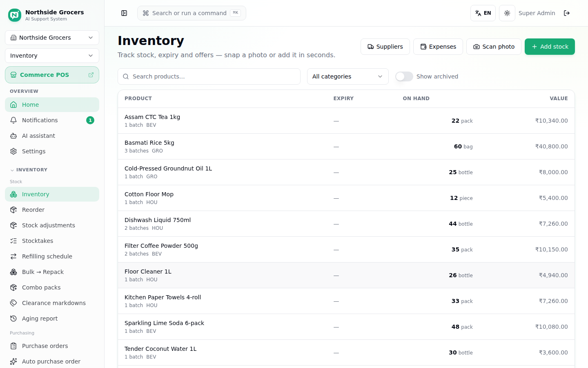Sort by the VALUE column header
This screenshot has width=588, height=368.
(x=559, y=99)
